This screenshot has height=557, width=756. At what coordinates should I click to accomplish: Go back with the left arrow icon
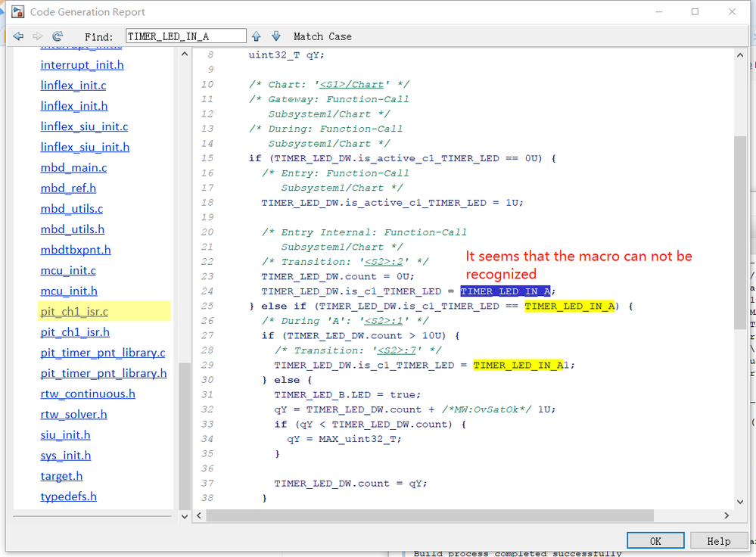click(18, 36)
